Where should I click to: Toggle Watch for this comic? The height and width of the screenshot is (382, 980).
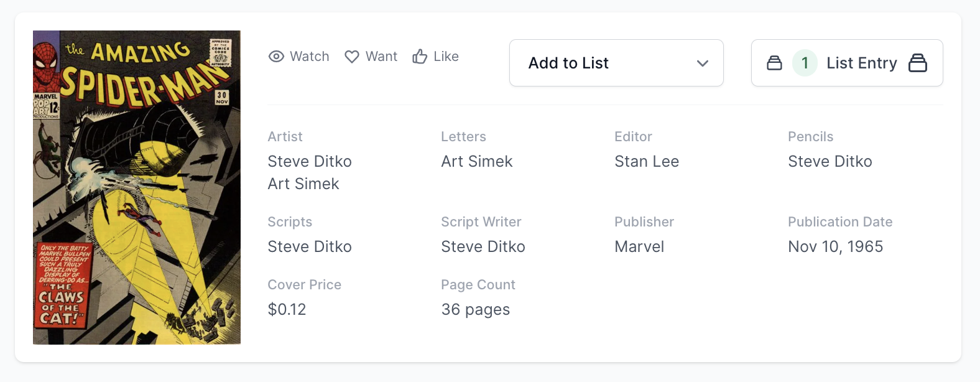click(299, 57)
